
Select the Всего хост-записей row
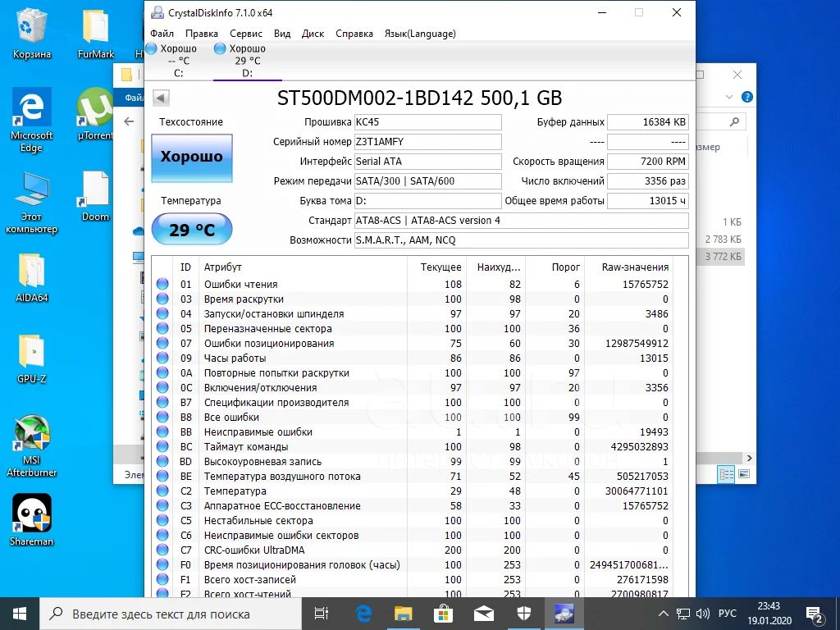coord(413,580)
